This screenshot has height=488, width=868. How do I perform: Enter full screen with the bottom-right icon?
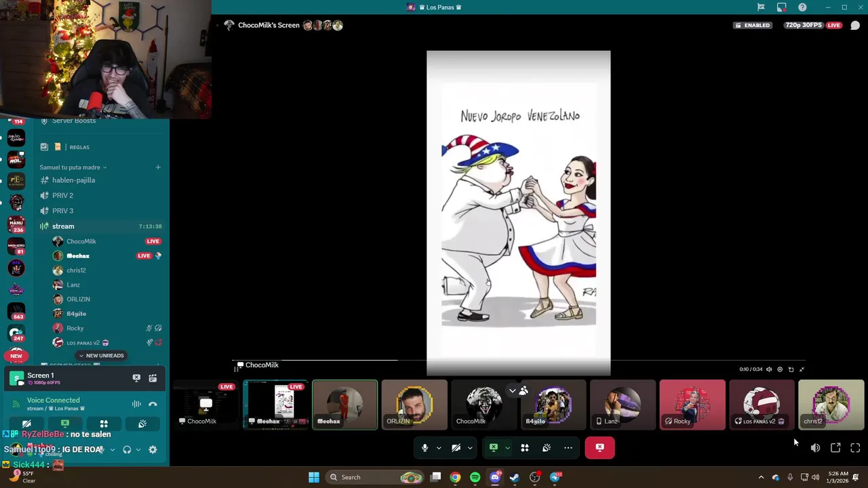click(855, 448)
